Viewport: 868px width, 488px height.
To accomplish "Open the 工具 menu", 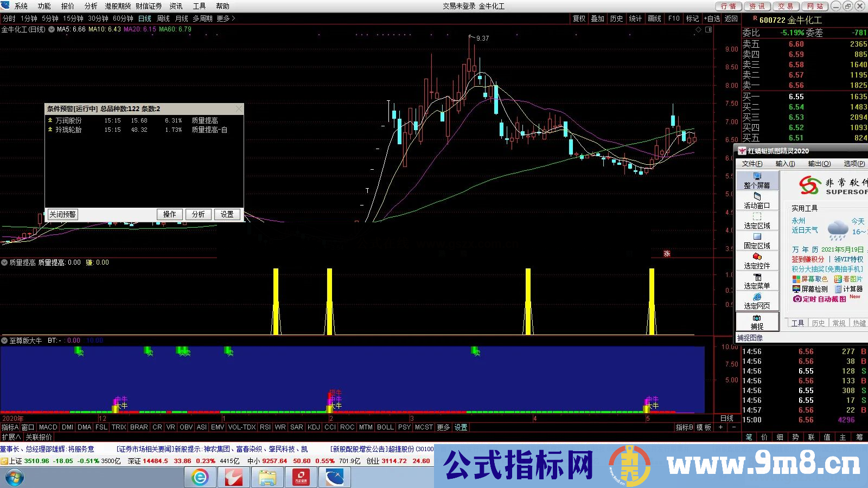I will pos(200,6).
